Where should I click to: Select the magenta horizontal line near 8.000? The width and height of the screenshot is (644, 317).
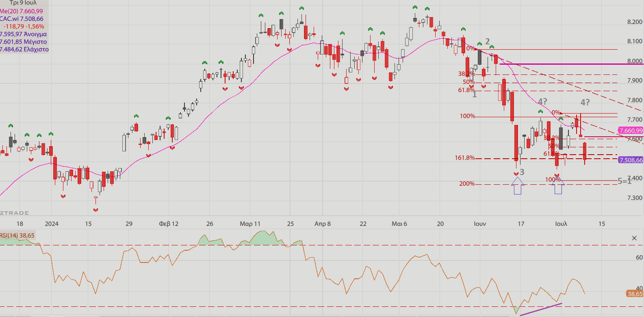coord(571,64)
